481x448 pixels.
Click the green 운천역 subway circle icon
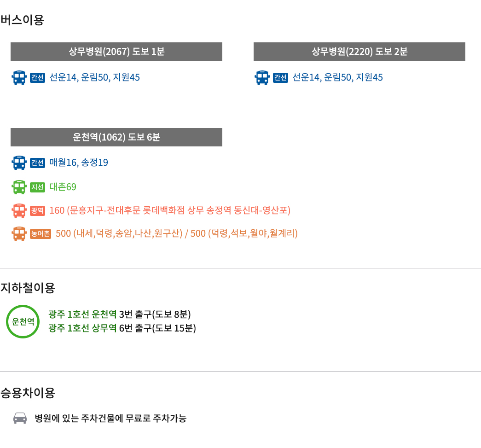(x=23, y=321)
